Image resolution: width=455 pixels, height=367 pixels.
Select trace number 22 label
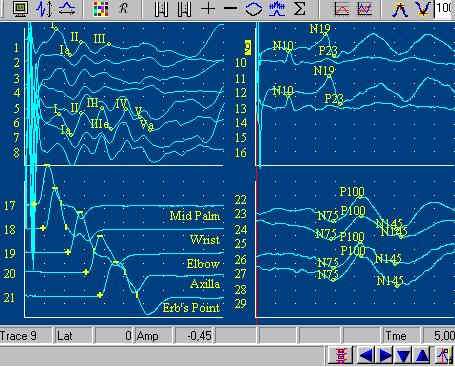[241, 200]
